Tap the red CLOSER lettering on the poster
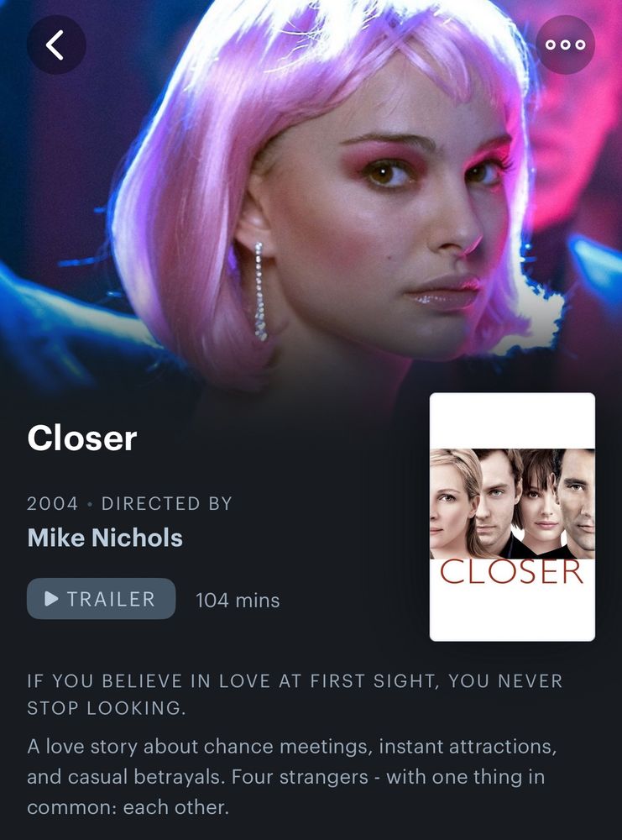 tap(511, 572)
